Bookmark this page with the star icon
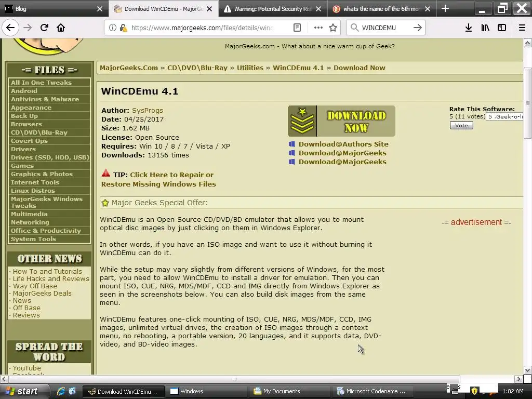The image size is (532, 399). pos(333,28)
